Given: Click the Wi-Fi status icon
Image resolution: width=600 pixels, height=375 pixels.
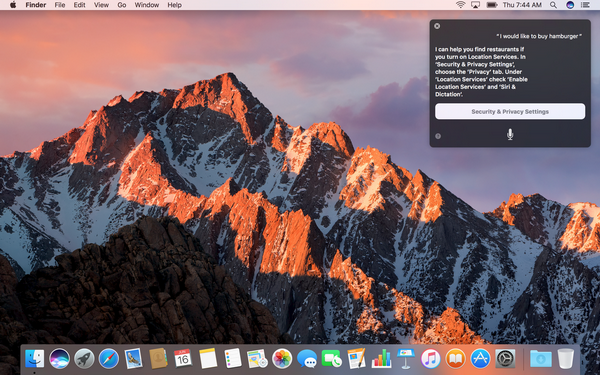Looking at the screenshot, I should click(x=461, y=5).
